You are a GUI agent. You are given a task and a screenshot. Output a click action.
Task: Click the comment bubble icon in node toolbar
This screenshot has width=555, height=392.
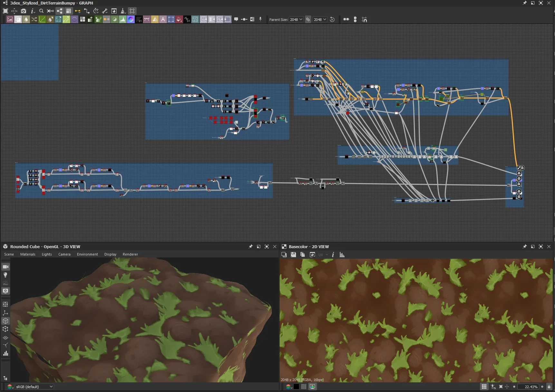coord(236,20)
